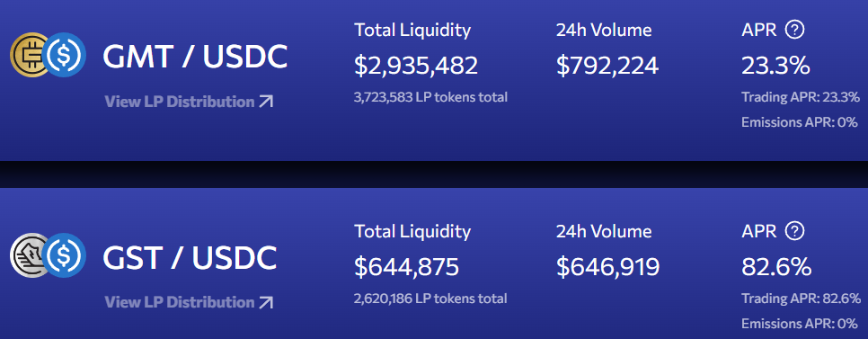Click the $792,224 24h volume value

607,66
